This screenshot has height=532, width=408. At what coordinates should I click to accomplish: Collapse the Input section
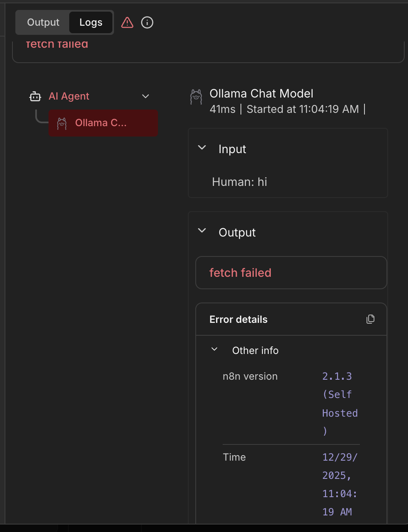click(202, 148)
